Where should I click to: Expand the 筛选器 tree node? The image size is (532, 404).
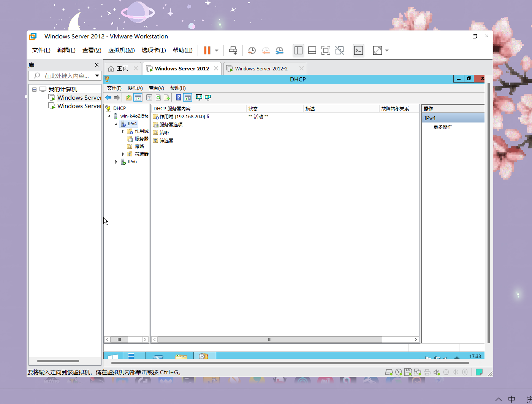coord(123,154)
